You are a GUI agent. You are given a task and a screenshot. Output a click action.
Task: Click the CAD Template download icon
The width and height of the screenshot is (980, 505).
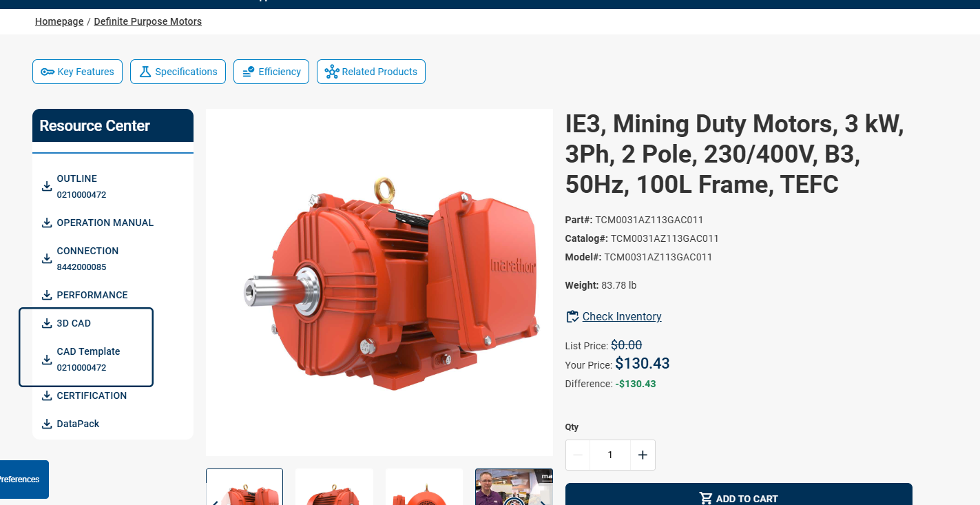tap(47, 359)
